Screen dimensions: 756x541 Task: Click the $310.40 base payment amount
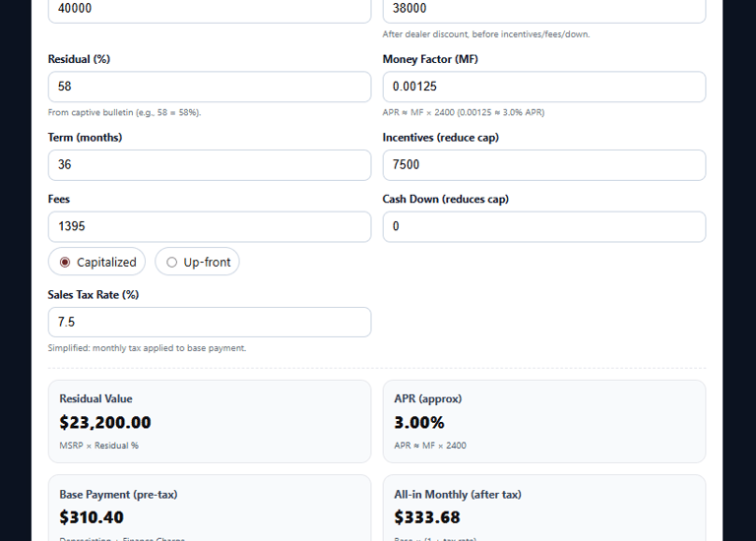pos(93,517)
